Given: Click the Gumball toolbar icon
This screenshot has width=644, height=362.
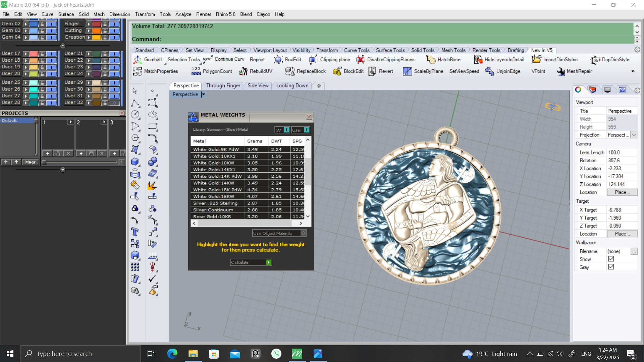Looking at the screenshot, I should point(138,60).
